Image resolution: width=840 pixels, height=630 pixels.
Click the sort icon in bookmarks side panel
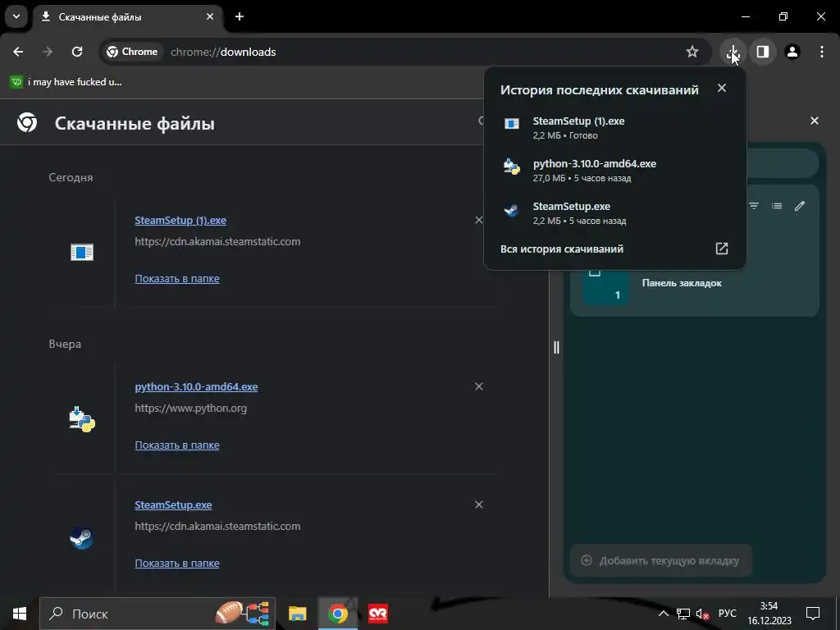coord(754,206)
